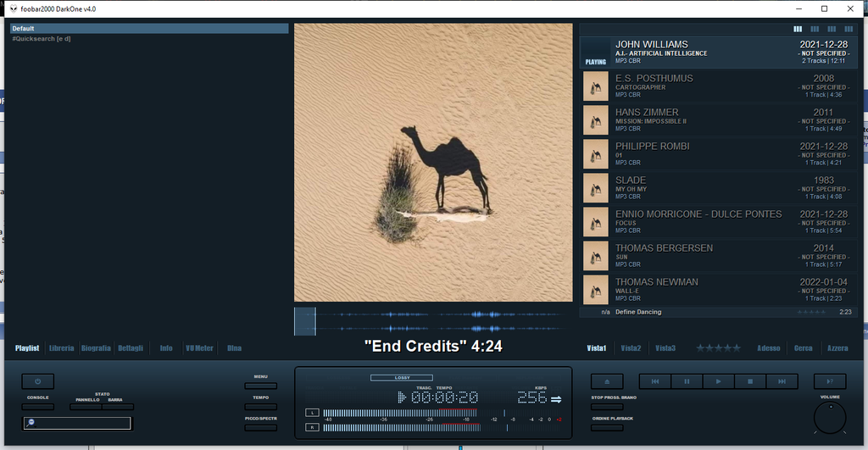Click the LOSSY indicator in display
Image resolution: width=868 pixels, height=450 pixels.
point(402,377)
